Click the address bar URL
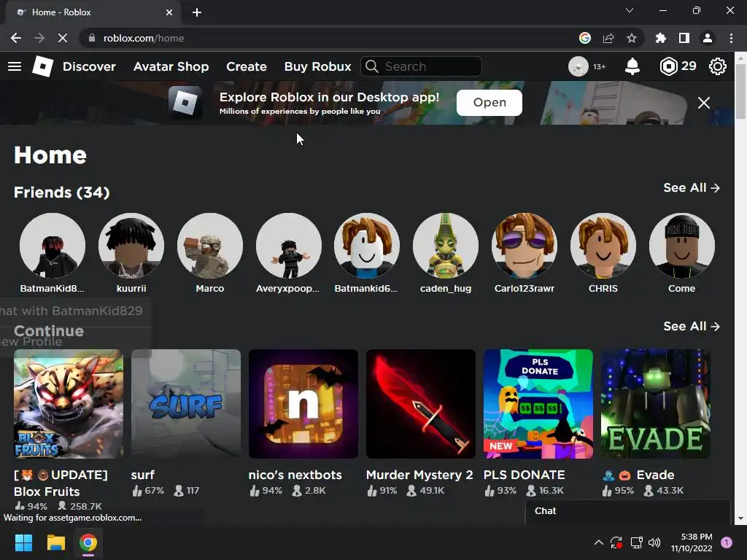 click(x=144, y=38)
